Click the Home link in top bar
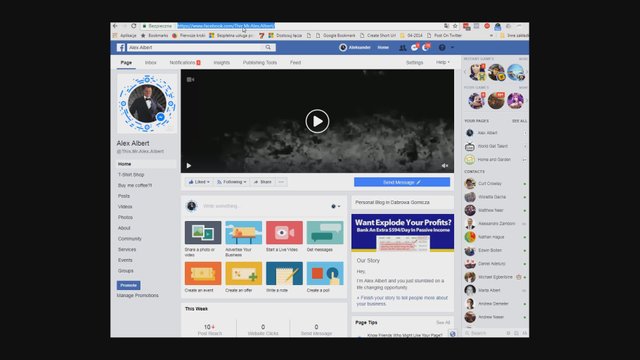640x360 pixels. point(383,47)
